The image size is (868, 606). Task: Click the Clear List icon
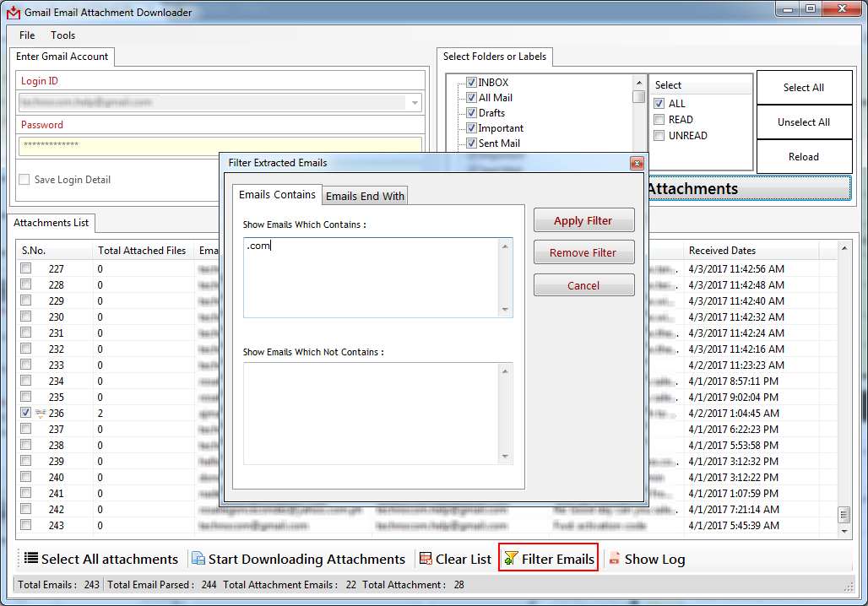(426, 559)
